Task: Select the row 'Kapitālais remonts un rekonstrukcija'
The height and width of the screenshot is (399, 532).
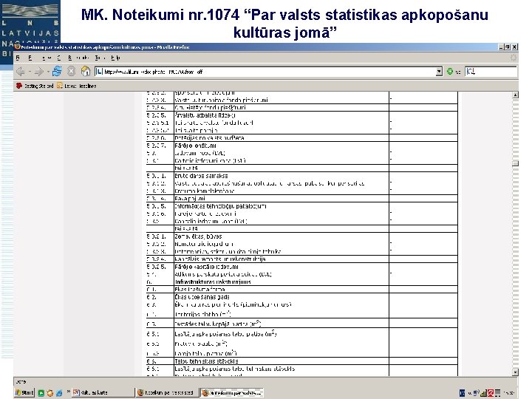Action: pyautogui.click(x=302, y=259)
